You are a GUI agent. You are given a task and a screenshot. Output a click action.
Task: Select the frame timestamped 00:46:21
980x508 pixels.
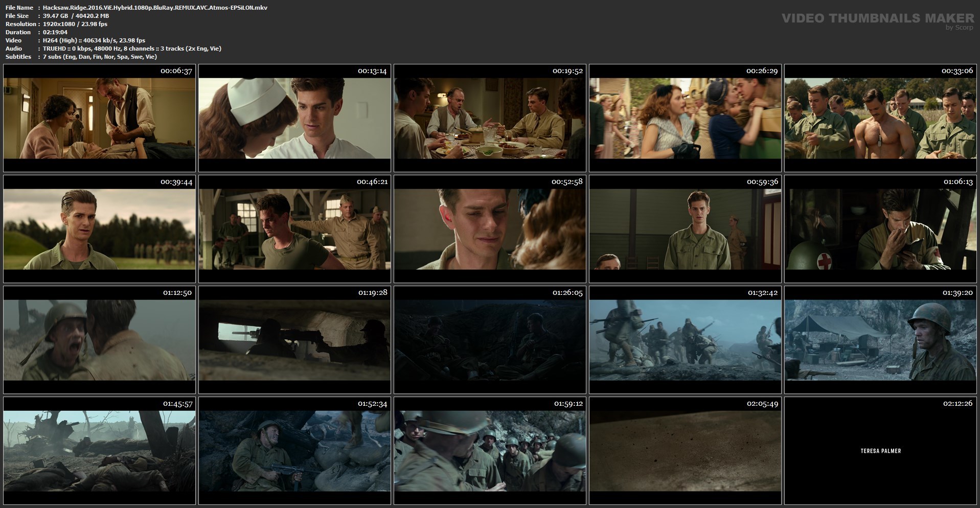pyautogui.click(x=294, y=229)
